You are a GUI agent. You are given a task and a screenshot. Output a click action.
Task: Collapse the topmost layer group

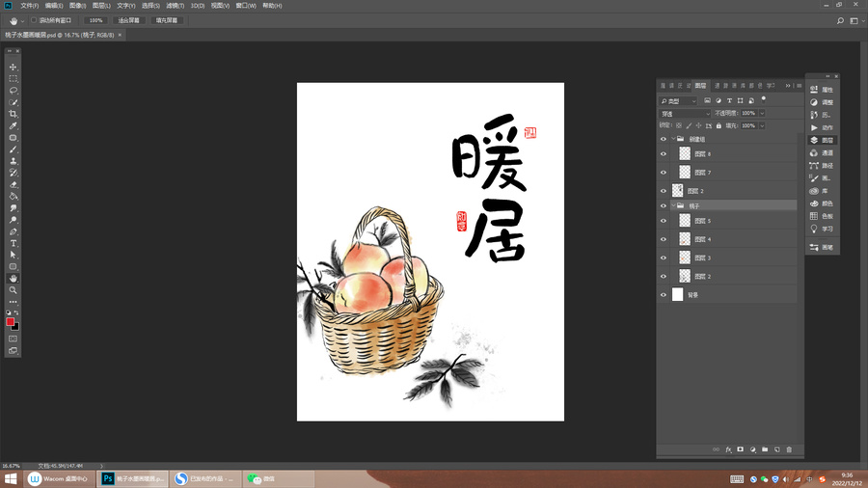click(673, 139)
